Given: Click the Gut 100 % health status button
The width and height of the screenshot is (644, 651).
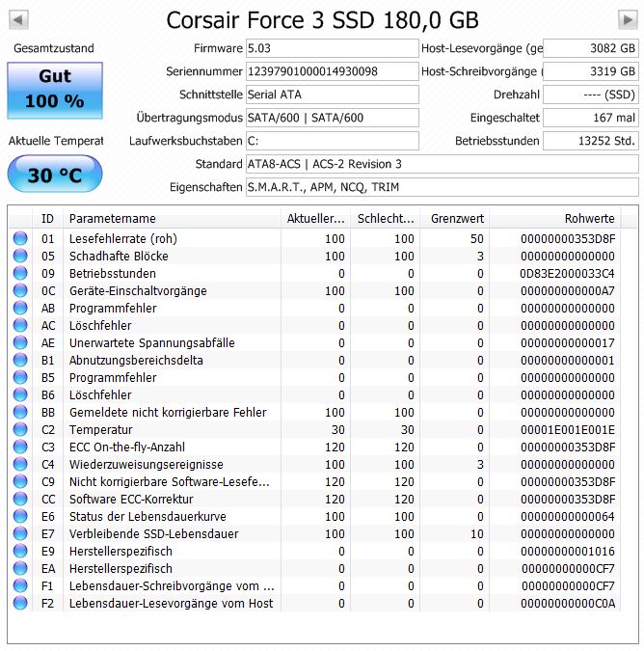Looking at the screenshot, I should [55, 91].
